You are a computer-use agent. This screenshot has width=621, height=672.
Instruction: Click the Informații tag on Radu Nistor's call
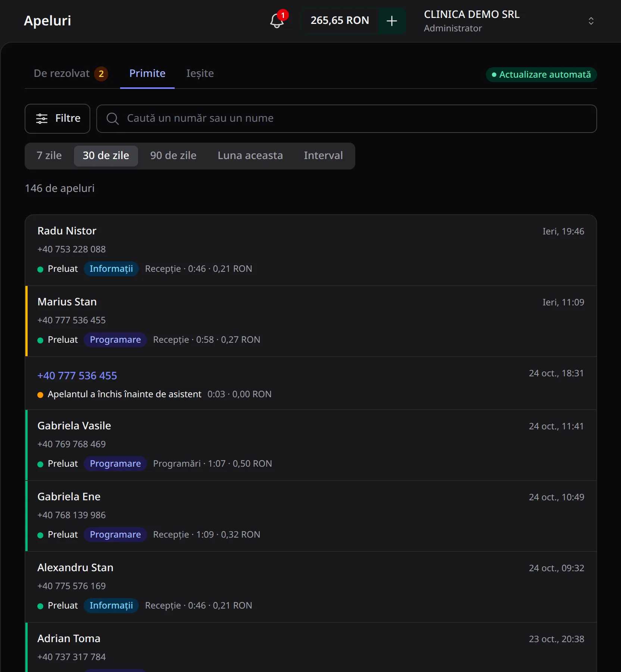[111, 269]
